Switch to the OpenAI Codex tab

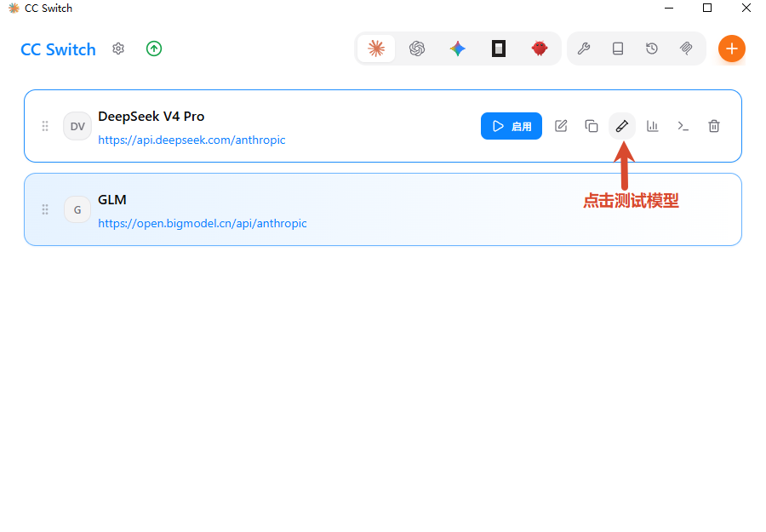[x=417, y=49]
